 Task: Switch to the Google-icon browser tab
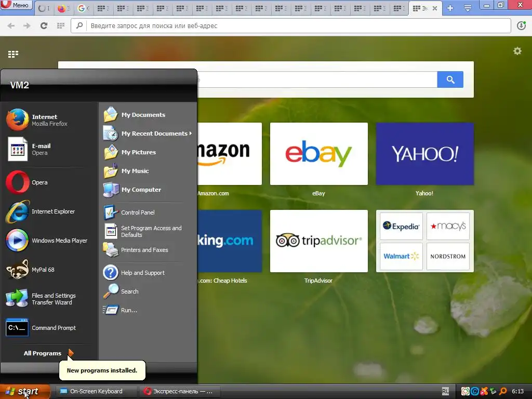coord(83,8)
